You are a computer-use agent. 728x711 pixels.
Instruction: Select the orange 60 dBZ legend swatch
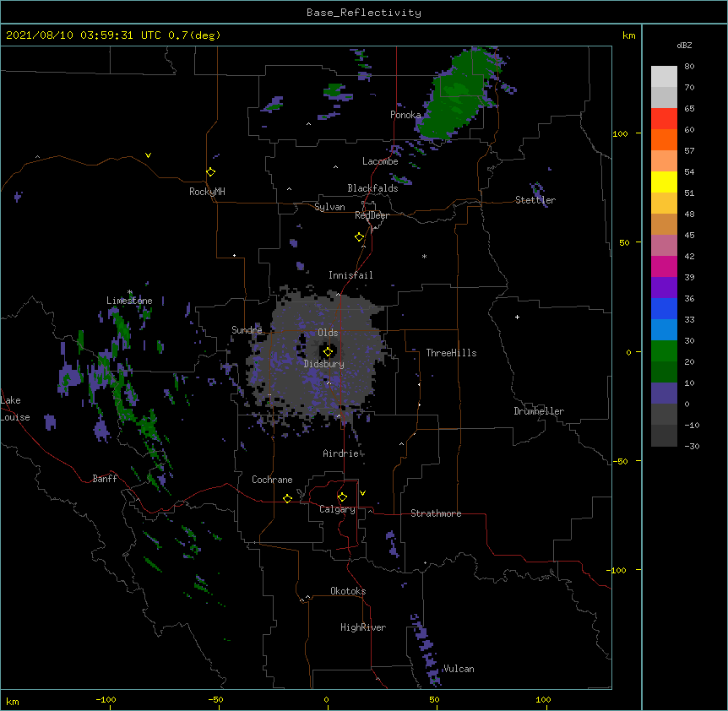pos(664,140)
